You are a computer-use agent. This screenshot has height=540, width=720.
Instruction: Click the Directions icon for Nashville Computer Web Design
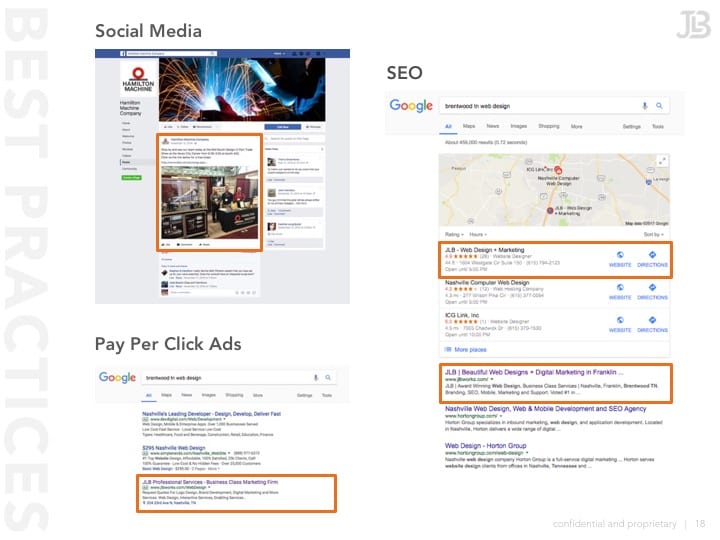pos(652,287)
